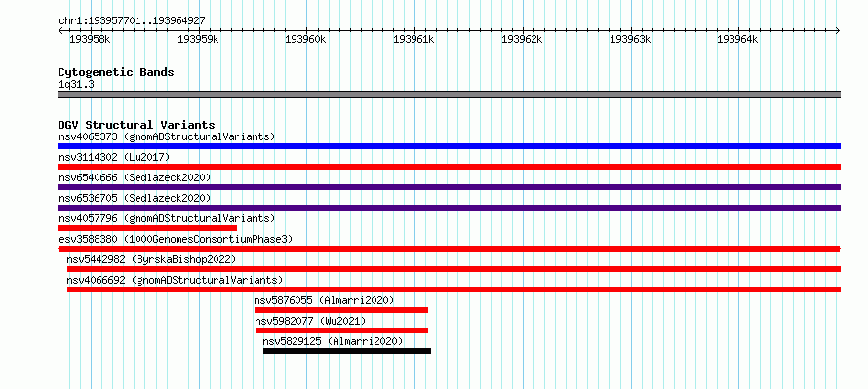Select the blue nsv4065373 variant bar
The height and width of the screenshot is (389, 868).
(449, 146)
